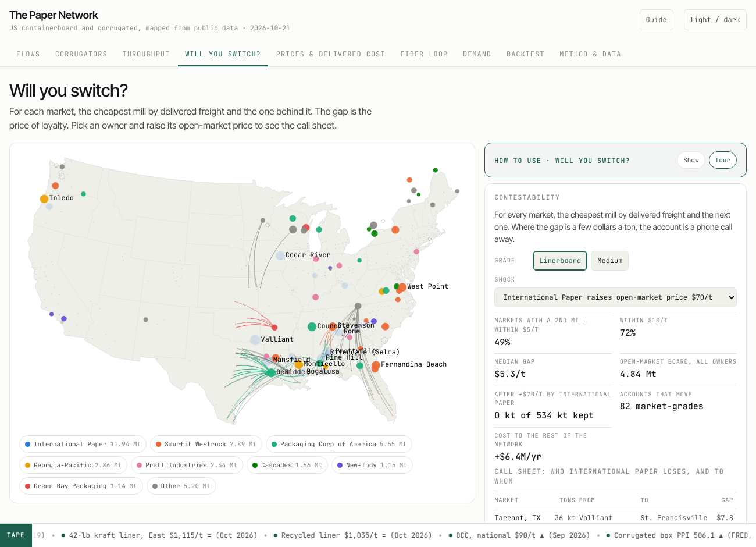The width and height of the screenshot is (756, 547).
Task: Click the Recycled liner $1,035/t ticker item
Action: (x=352, y=535)
